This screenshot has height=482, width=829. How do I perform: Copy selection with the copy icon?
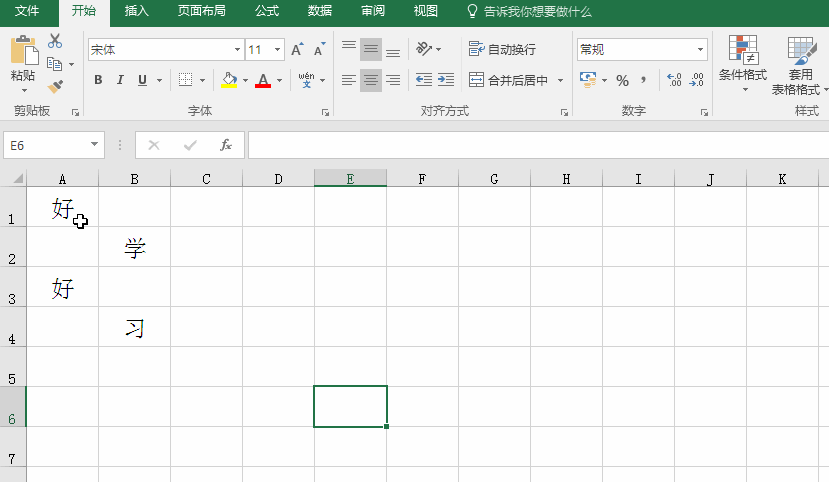tap(54, 64)
